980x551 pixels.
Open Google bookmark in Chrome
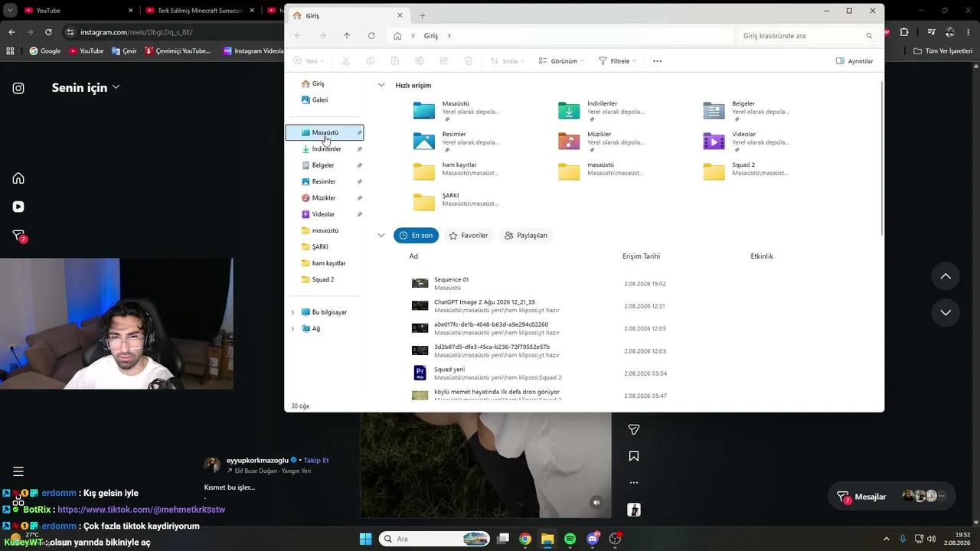click(44, 51)
